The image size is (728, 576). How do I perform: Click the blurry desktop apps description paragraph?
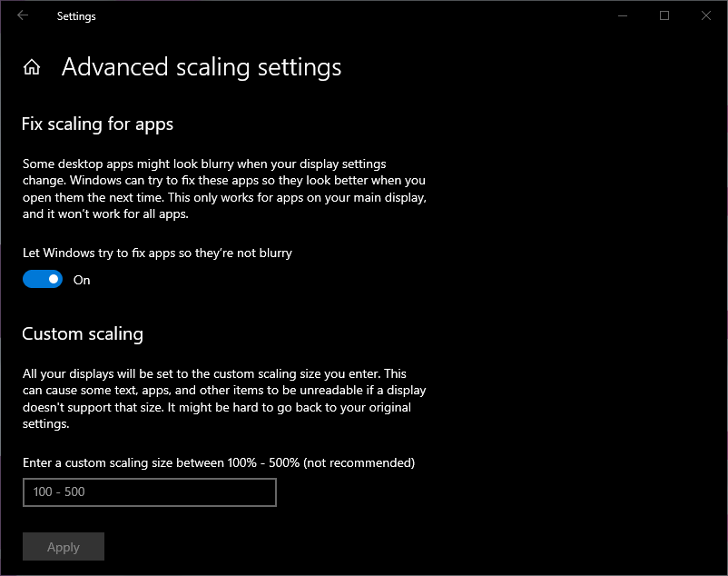[x=223, y=189]
